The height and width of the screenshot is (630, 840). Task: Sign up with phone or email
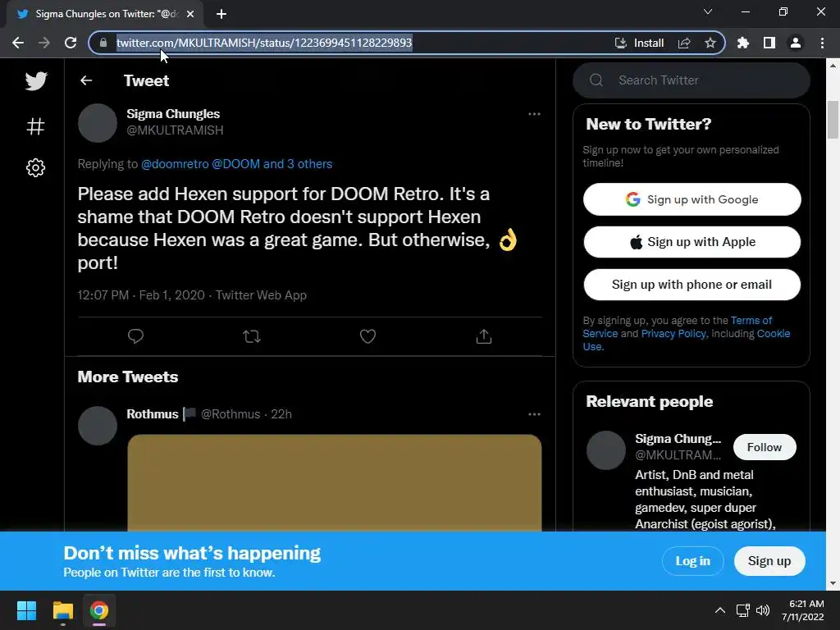[692, 285]
